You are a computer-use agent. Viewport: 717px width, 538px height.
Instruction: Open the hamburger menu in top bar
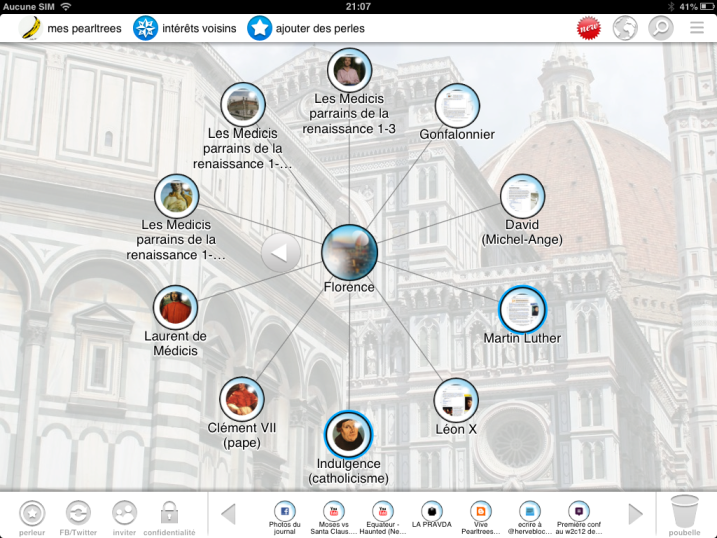click(x=696, y=28)
